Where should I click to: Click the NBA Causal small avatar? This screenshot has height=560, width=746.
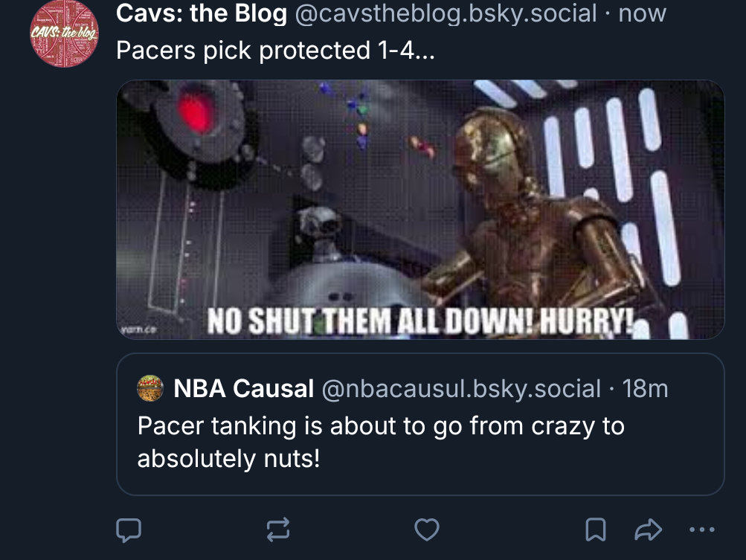pos(150,388)
